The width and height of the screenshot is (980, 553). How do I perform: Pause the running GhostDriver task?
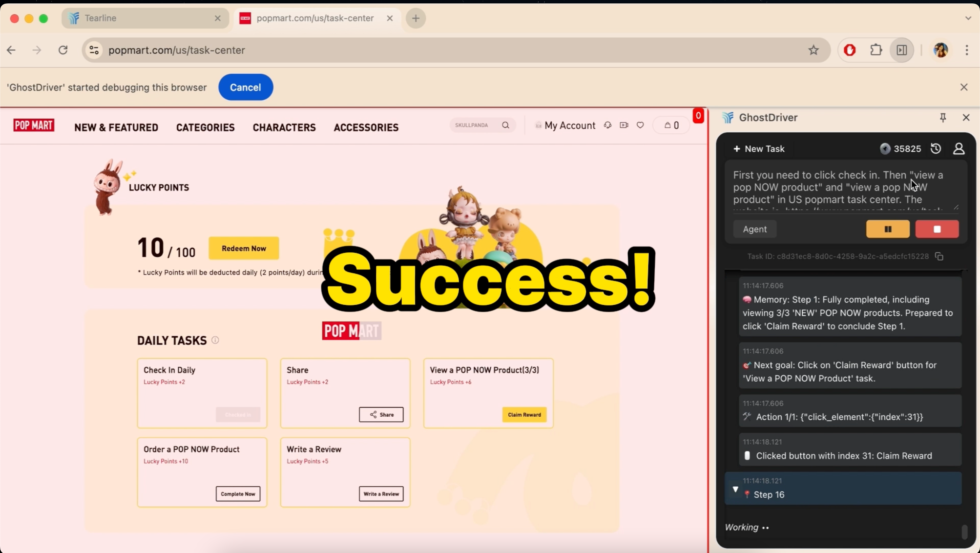(888, 229)
